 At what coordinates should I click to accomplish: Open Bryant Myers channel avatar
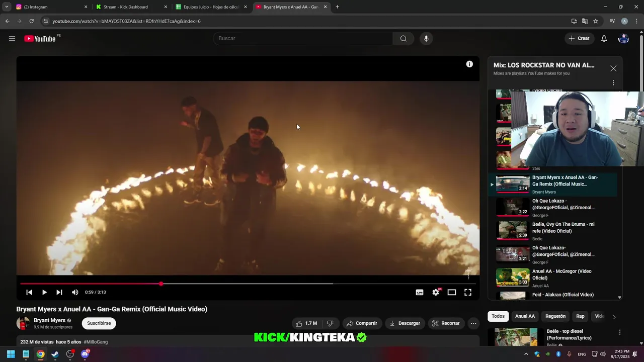23,323
